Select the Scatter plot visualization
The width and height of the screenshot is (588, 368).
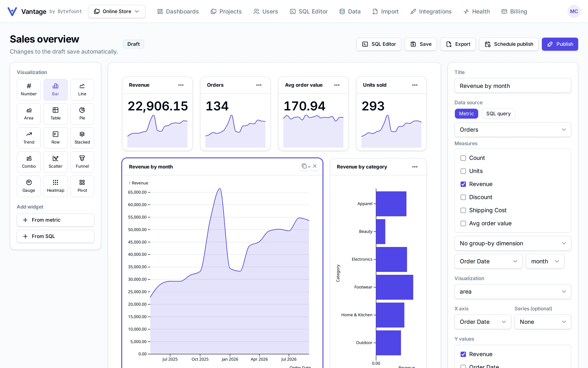55,162
